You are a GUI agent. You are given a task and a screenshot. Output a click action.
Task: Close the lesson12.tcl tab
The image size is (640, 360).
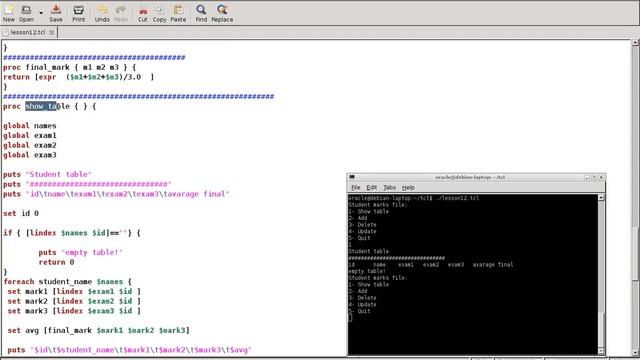coord(51,32)
